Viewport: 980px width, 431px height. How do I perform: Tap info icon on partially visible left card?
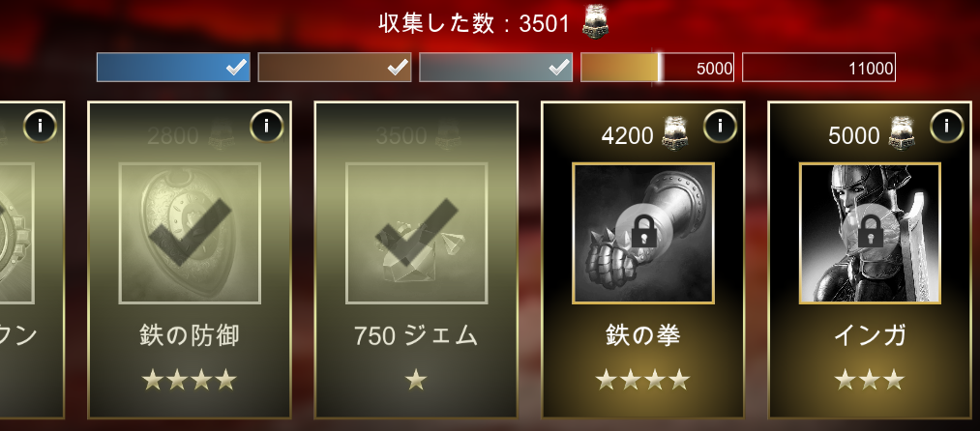coord(40,127)
